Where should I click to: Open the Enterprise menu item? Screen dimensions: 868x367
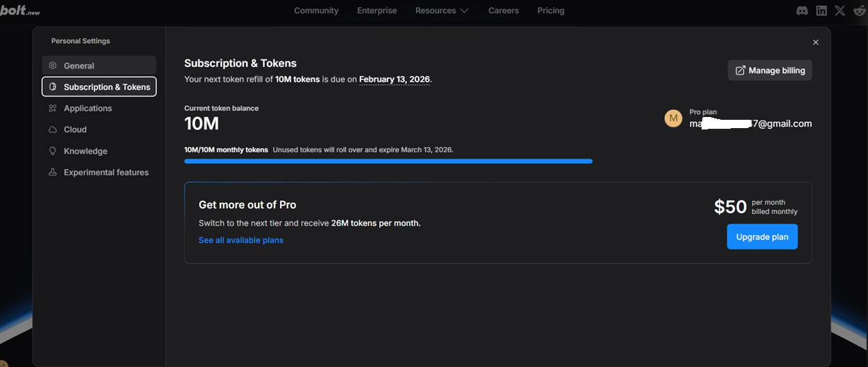377,10
